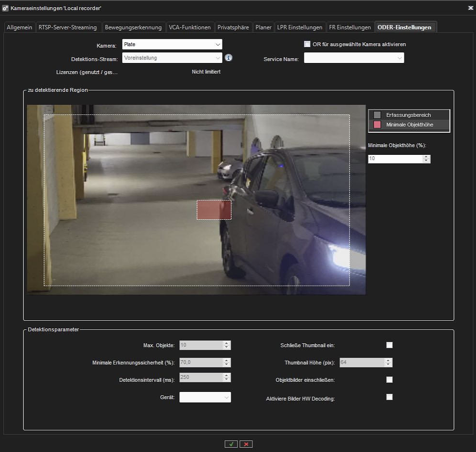Decrease Thumbnail Höhe with down arrow
The image size is (476, 452).
(388, 364)
